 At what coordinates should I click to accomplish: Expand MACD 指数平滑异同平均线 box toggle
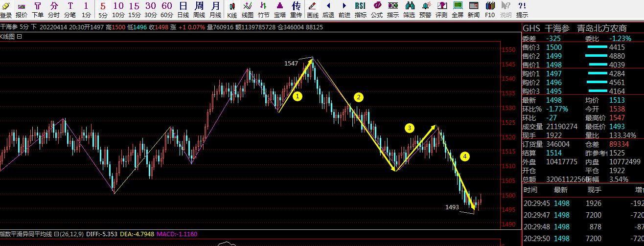pos(56,234)
